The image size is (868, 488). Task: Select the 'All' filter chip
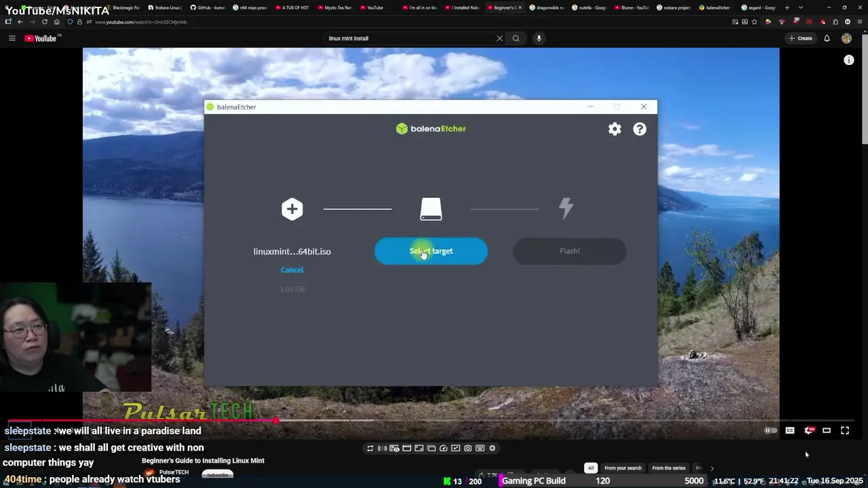(591, 468)
